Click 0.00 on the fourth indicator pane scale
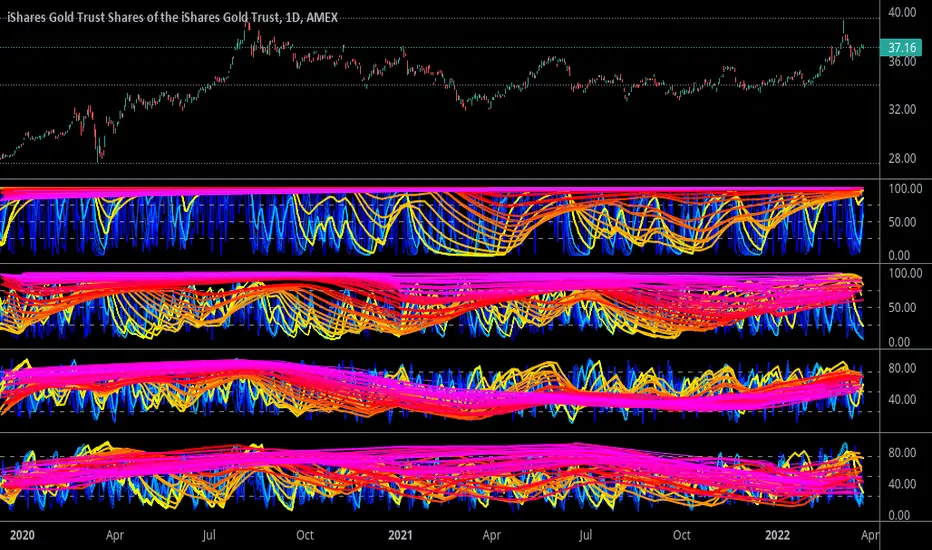 899,516
